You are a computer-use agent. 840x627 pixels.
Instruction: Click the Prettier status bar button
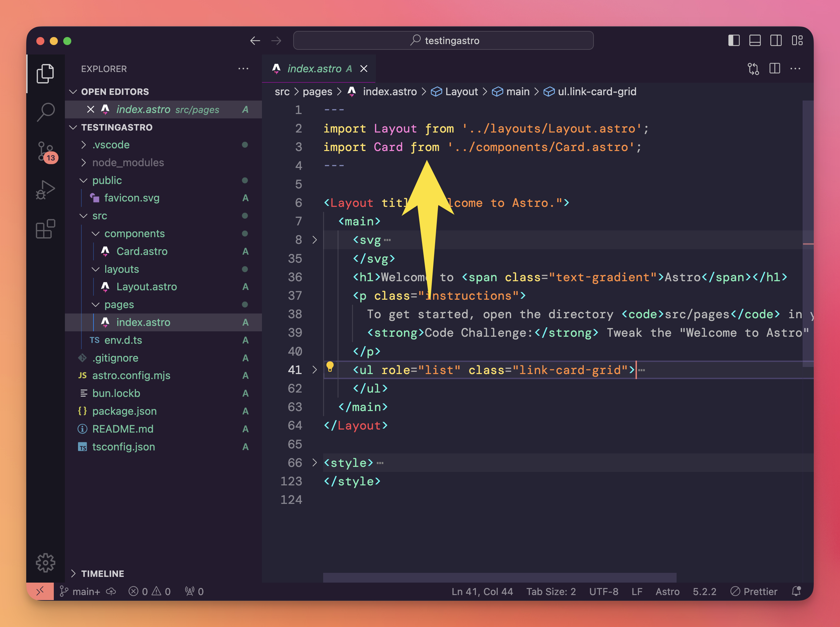pyautogui.click(x=754, y=591)
